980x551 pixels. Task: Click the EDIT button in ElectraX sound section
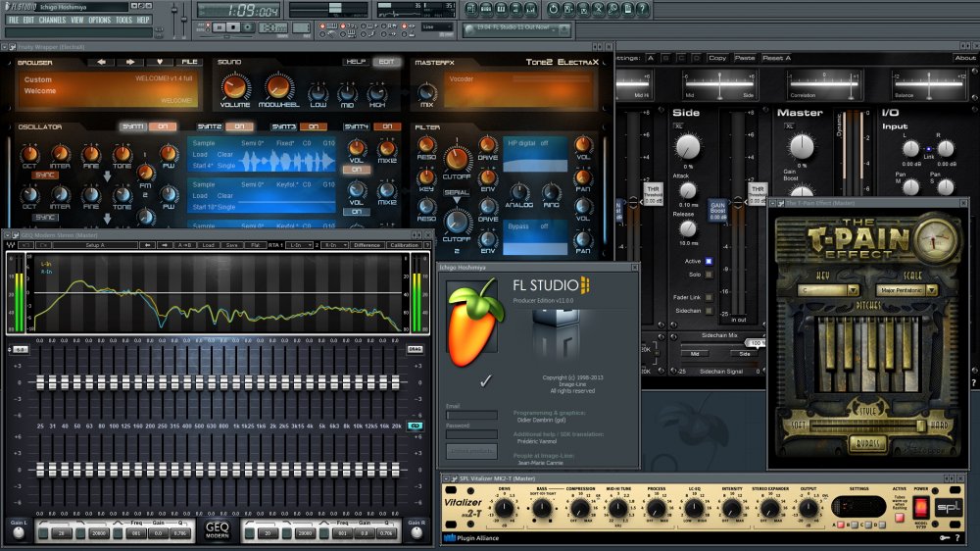[x=386, y=62]
